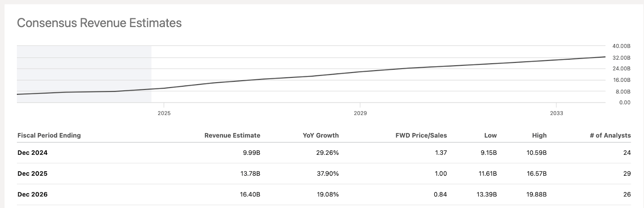Select the Dec 2024 row label

(33, 153)
